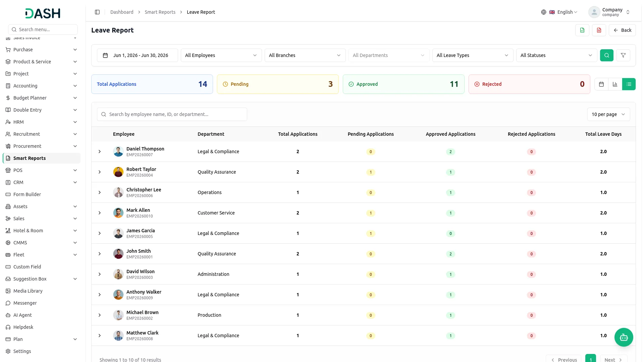Click the calendar icon in date range
The height and width of the screenshot is (362, 644).
click(105, 55)
